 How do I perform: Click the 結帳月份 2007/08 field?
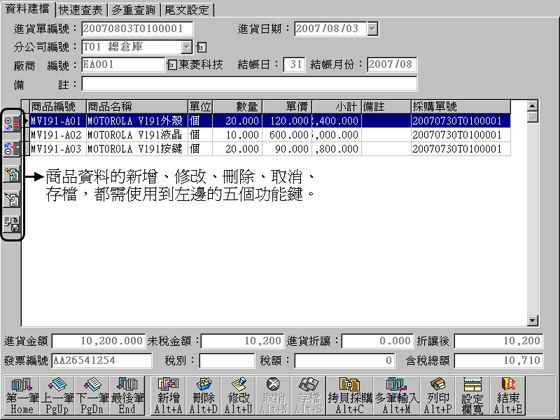pyautogui.click(x=392, y=65)
